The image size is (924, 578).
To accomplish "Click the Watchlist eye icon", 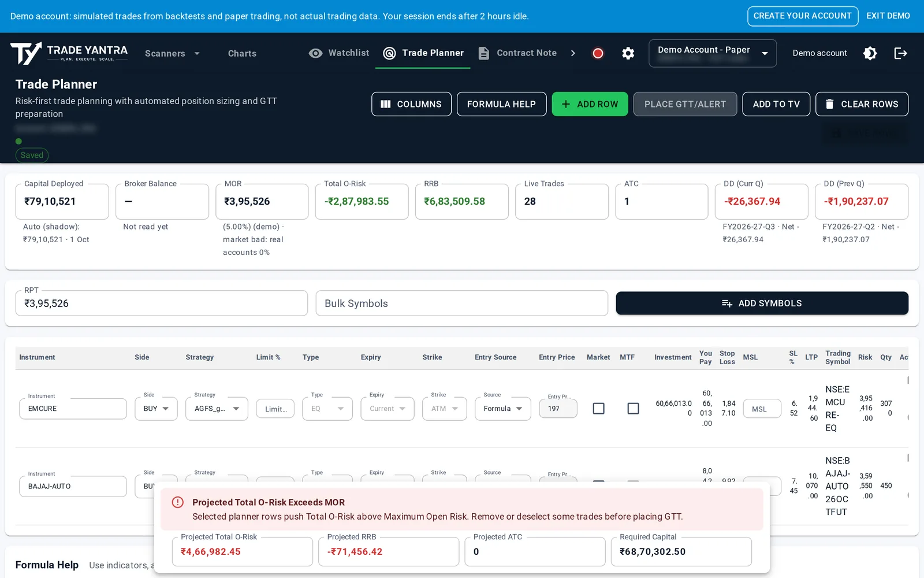I will click(315, 53).
